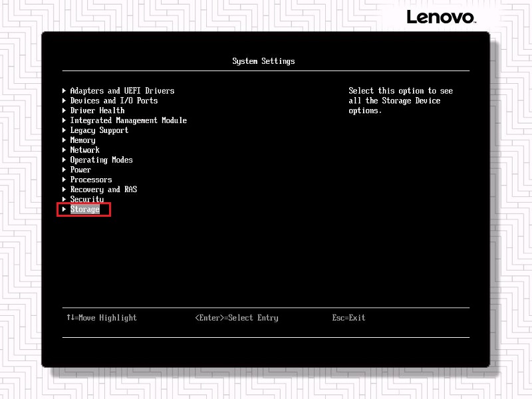
Task: Open Integrated Management Module entry
Action: click(x=128, y=120)
